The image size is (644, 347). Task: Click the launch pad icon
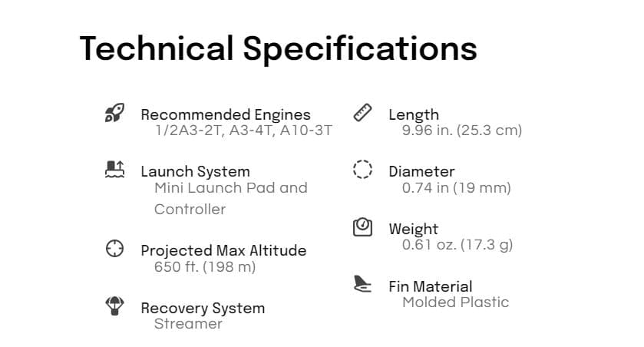coord(114,170)
